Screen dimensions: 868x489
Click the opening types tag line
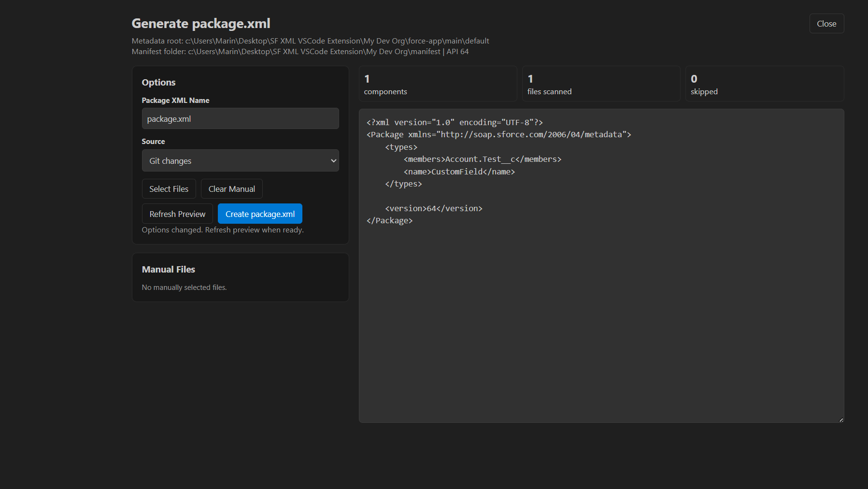[401, 147]
